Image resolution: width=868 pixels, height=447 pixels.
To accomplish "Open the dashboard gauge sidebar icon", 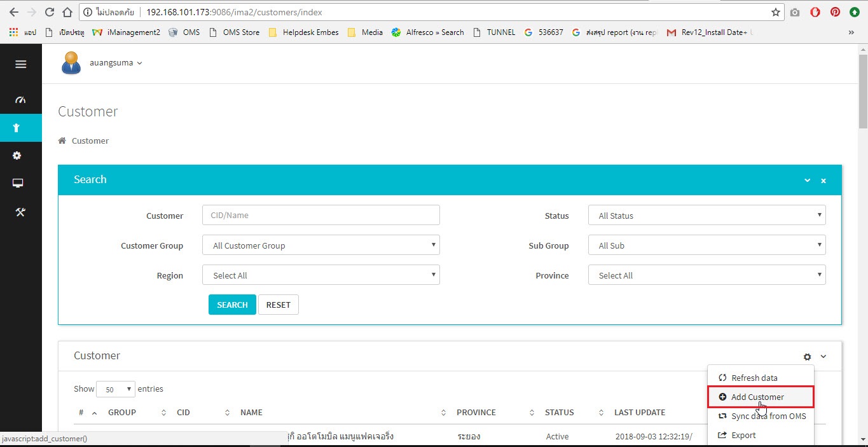I will (x=20, y=100).
